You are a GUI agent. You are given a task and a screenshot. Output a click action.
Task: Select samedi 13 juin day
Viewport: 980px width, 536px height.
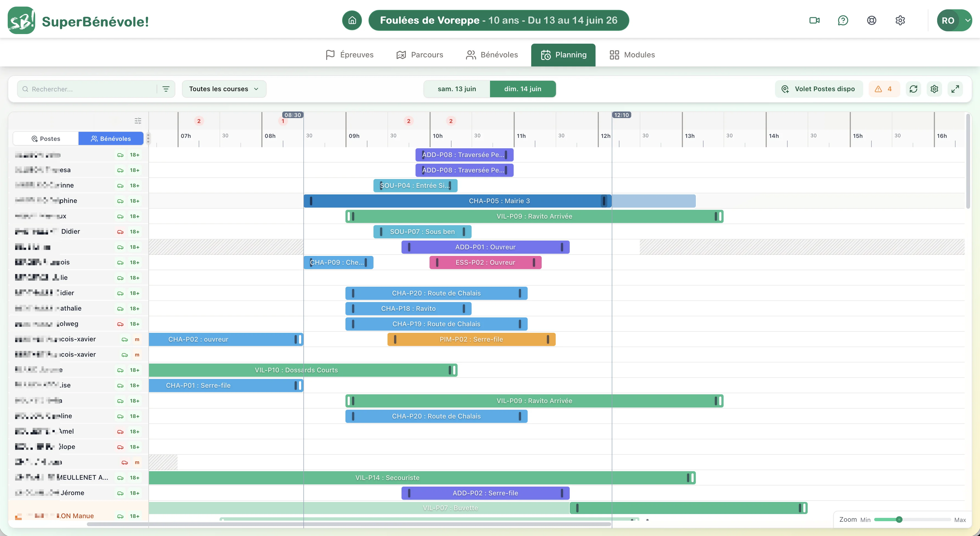[457, 89]
